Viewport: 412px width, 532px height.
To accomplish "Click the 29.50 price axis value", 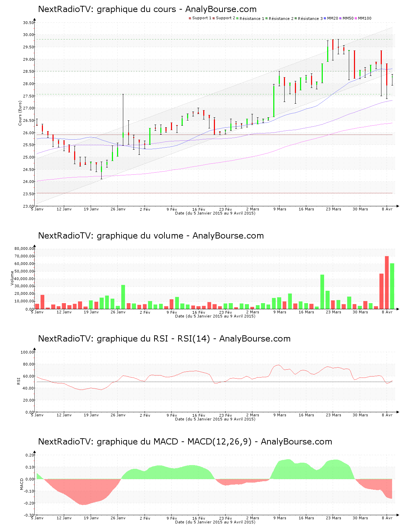I will (28, 47).
